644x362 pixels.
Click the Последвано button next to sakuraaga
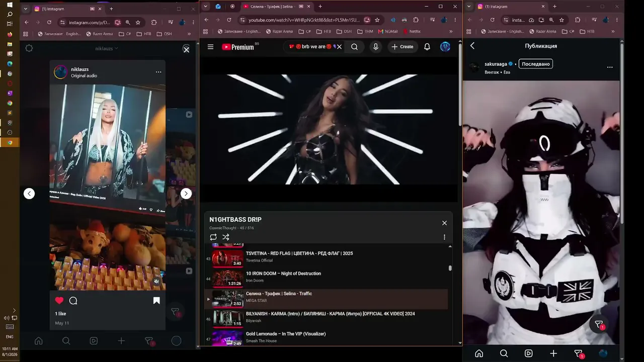click(x=535, y=64)
